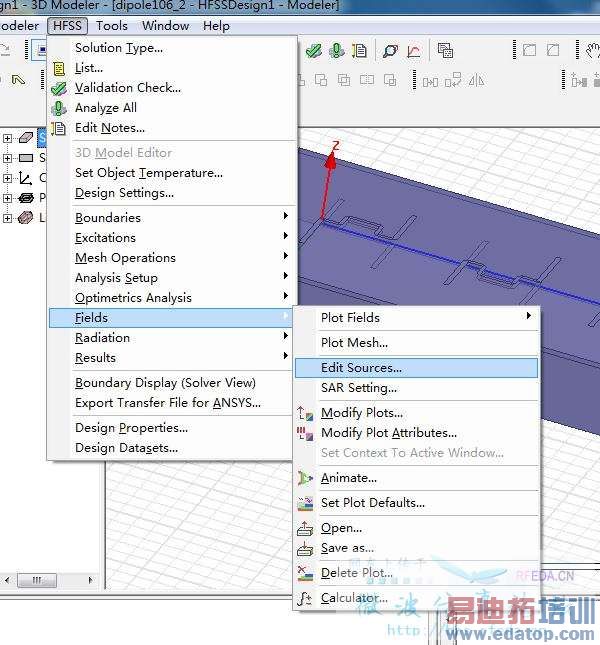Image resolution: width=600 pixels, height=645 pixels.
Task: Expand the planes tree node
Action: [7, 198]
